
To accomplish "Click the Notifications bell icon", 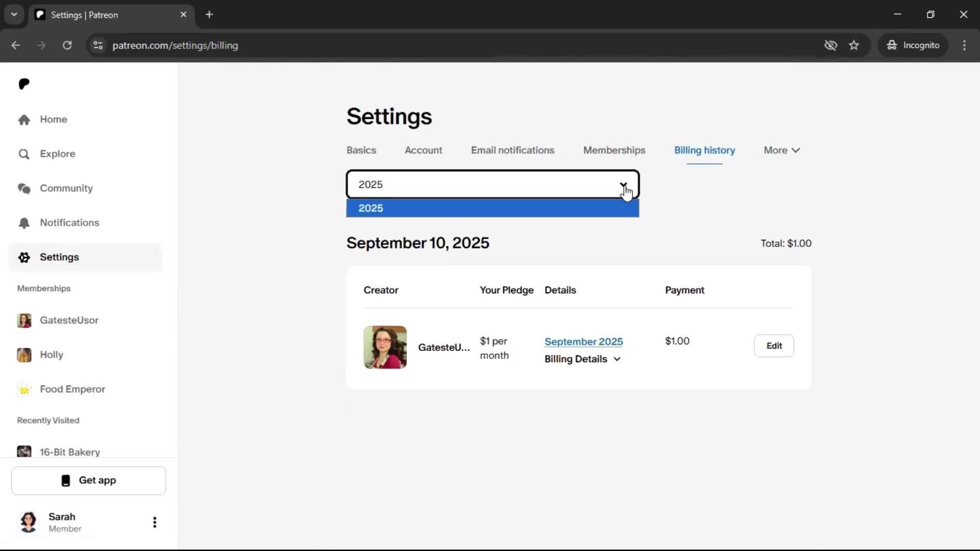I will point(24,223).
